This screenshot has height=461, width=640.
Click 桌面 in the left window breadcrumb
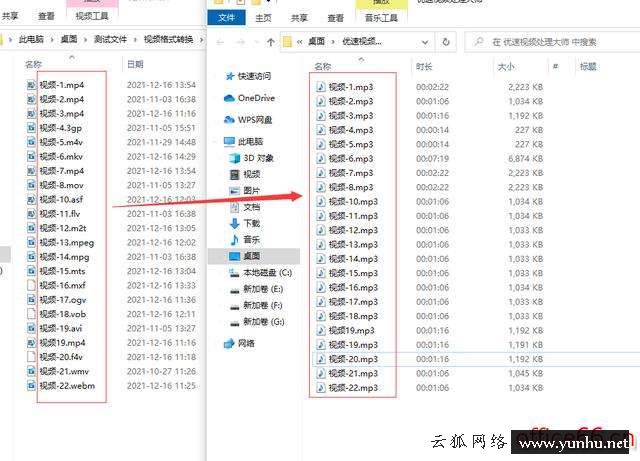click(x=69, y=40)
